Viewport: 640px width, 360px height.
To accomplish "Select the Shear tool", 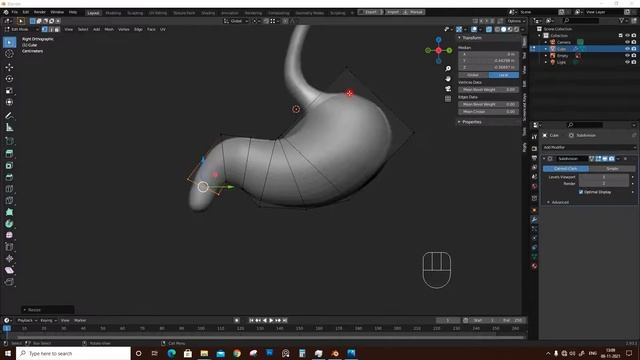I will 9,270.
